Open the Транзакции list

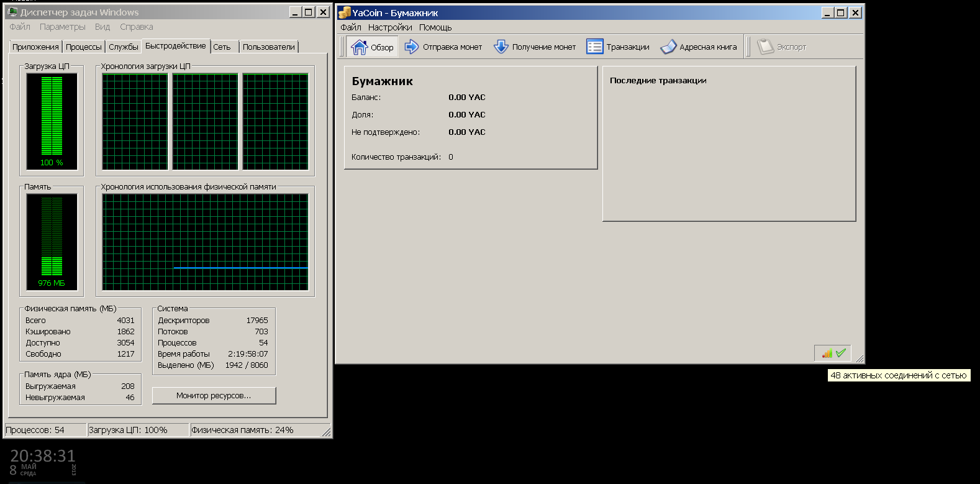point(618,47)
